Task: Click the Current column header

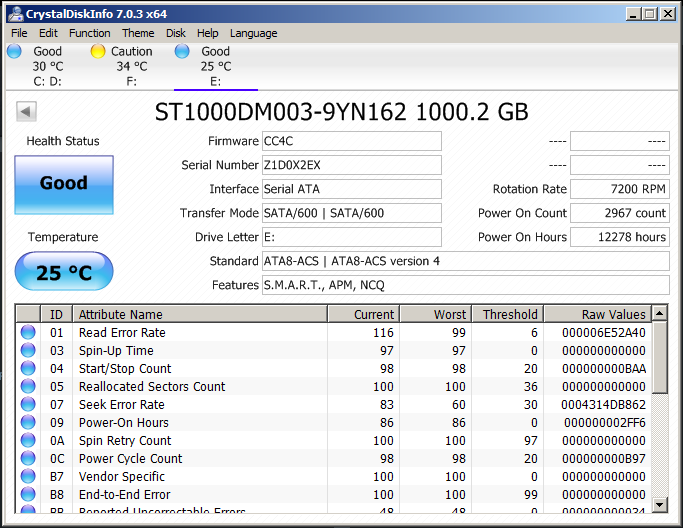Action: pyautogui.click(x=364, y=314)
